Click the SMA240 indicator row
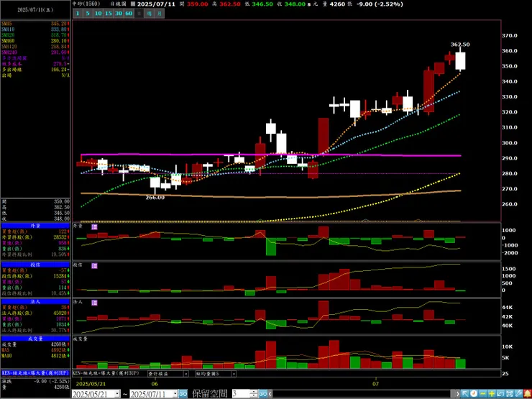This screenshot has width=532, height=399. point(35,52)
